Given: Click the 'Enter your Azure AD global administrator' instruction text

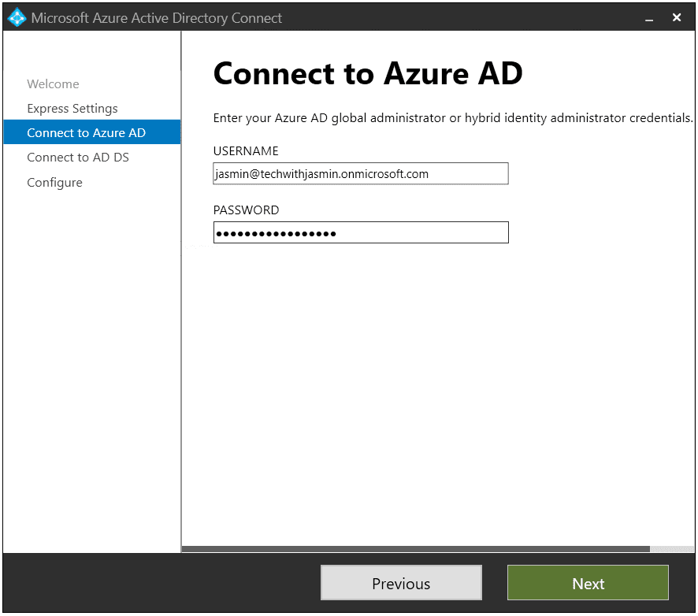Looking at the screenshot, I should pyautogui.click(x=453, y=118).
